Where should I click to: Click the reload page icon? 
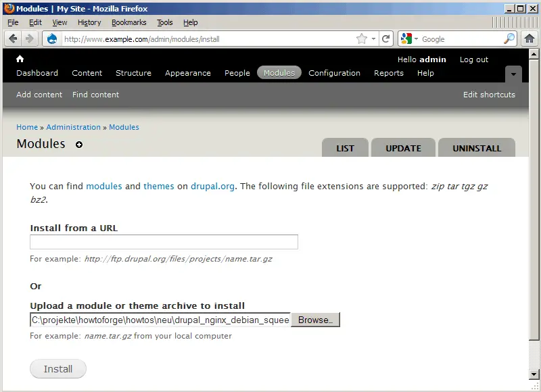point(386,39)
